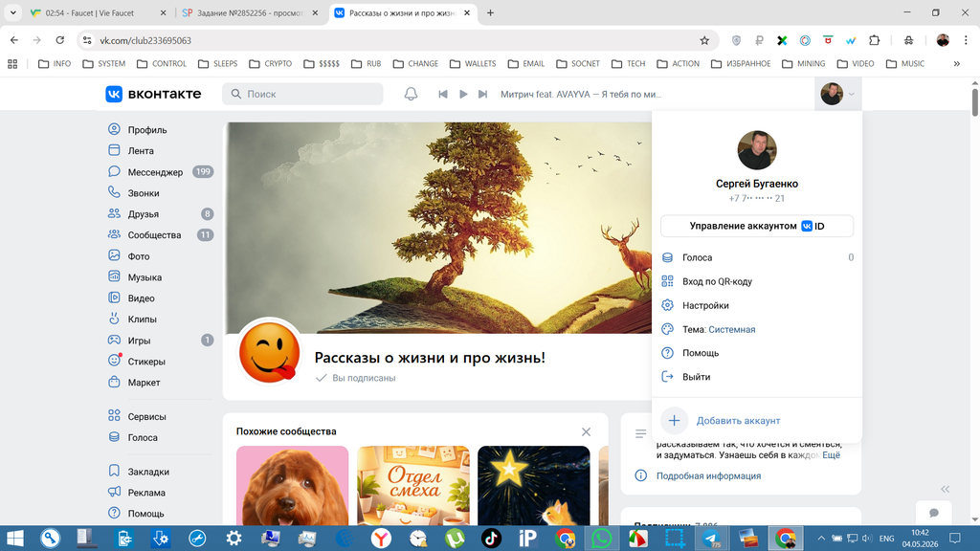Click the current track title in header
Image resolution: width=980 pixels, height=551 pixels.
click(581, 94)
